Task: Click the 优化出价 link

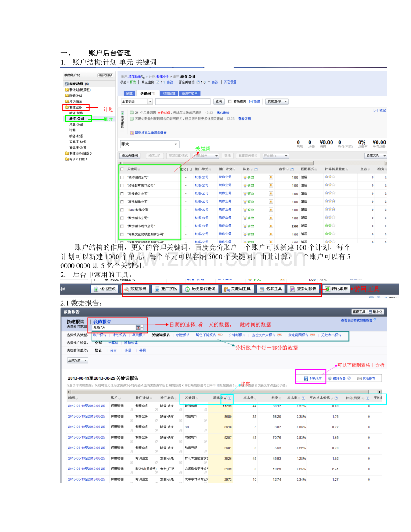Action: [x=223, y=113]
